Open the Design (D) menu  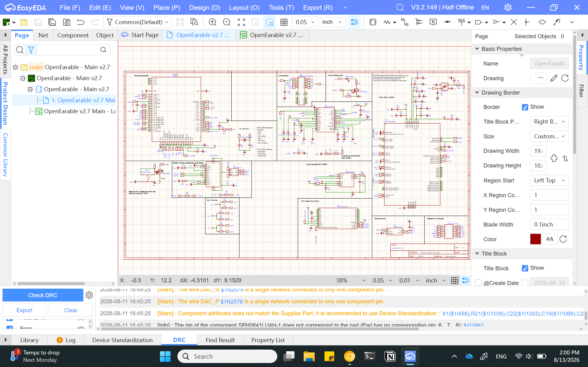(x=204, y=7)
